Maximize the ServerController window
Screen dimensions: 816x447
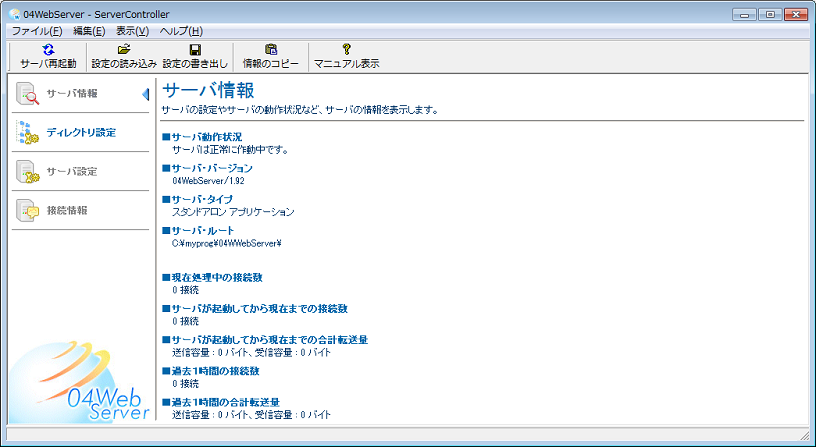pos(770,15)
